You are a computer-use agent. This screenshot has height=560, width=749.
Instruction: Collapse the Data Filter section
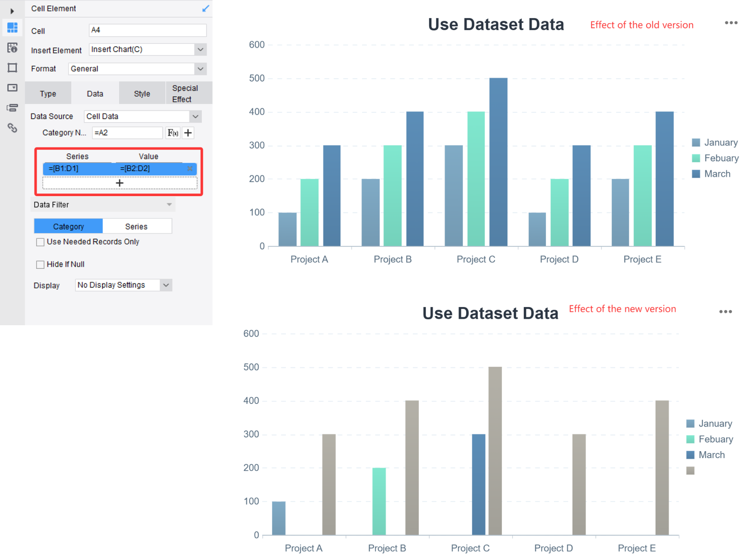click(x=169, y=205)
